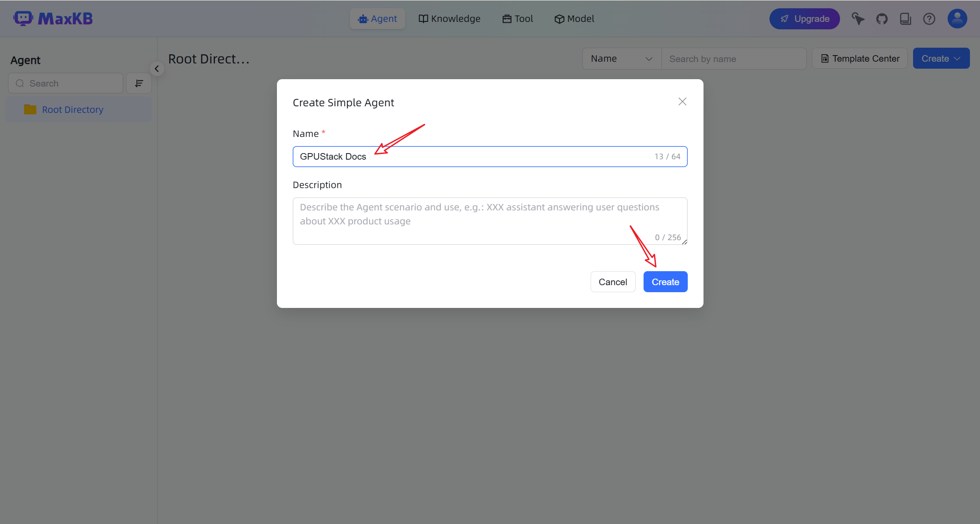Collapse the Agent sidebar panel

click(x=157, y=69)
